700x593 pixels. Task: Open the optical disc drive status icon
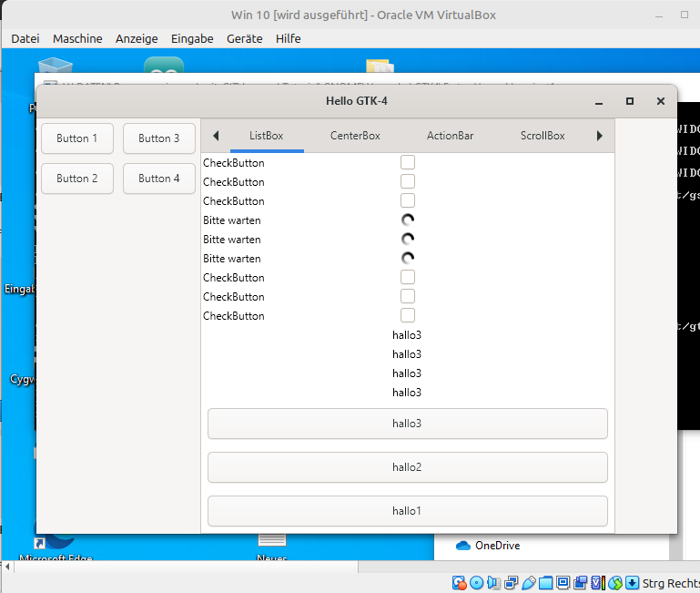tap(477, 583)
